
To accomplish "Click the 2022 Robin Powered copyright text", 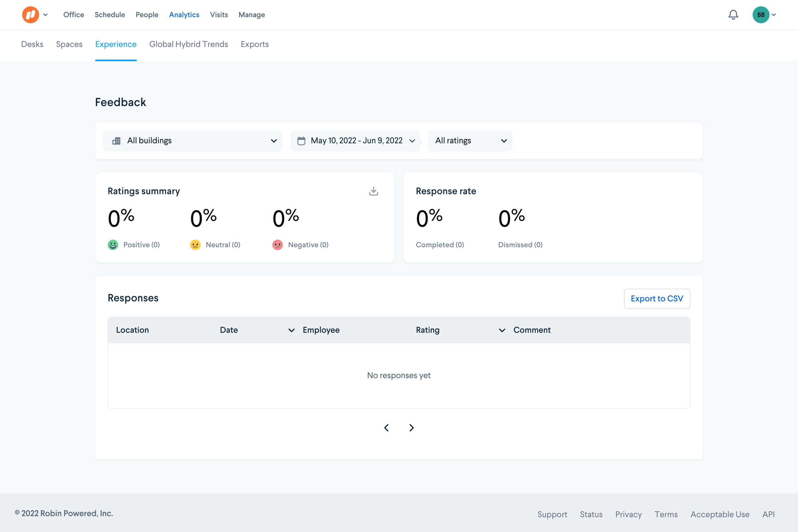I will pyautogui.click(x=64, y=513).
